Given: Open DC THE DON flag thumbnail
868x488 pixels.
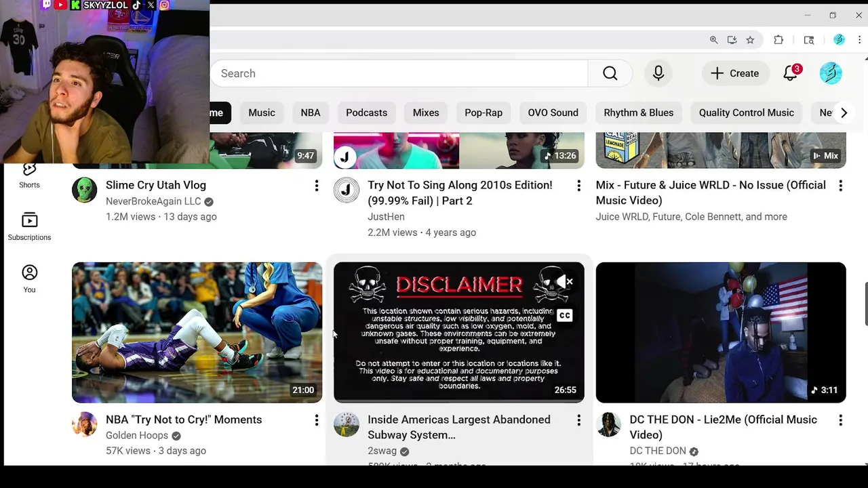Looking at the screenshot, I should coord(721,332).
